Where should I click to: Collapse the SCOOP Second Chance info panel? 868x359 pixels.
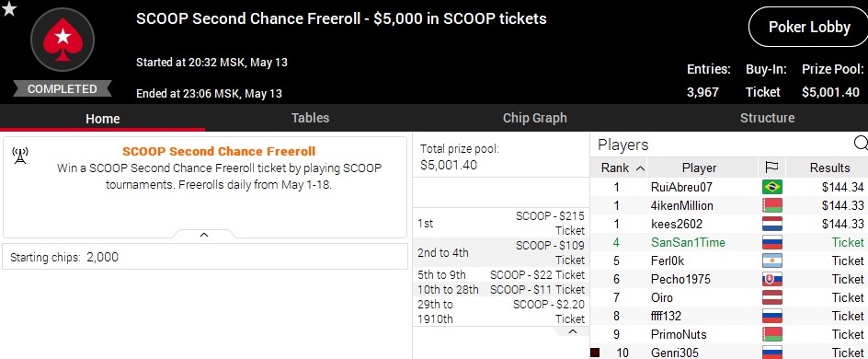click(x=204, y=235)
